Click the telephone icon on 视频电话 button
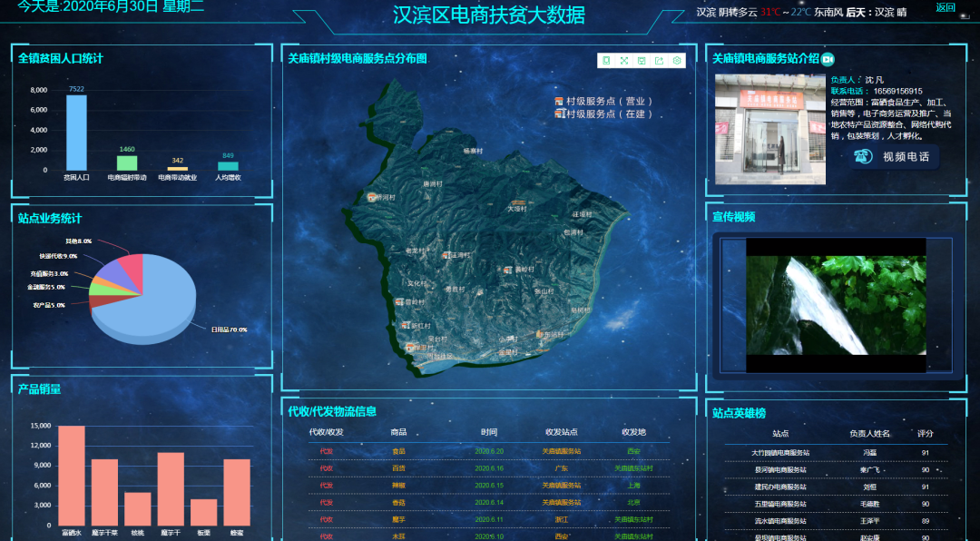 coord(863,156)
